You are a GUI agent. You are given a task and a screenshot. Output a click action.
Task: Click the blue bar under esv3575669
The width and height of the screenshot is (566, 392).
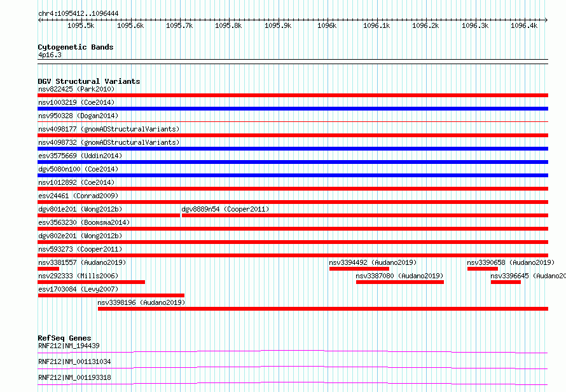pos(293,162)
